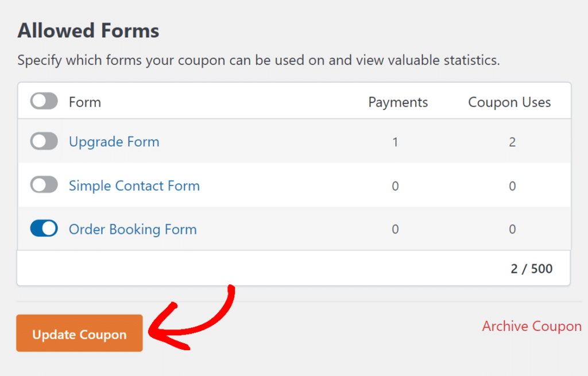This screenshot has height=376, width=588.
Task: Disable the Order Booking Form toggle
Action: point(44,228)
